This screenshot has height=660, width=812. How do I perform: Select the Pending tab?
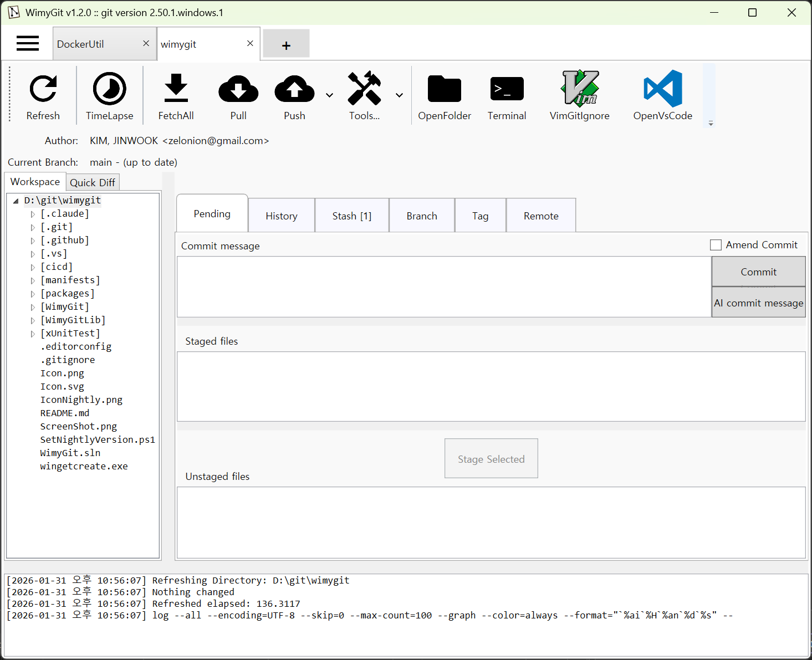[212, 213]
